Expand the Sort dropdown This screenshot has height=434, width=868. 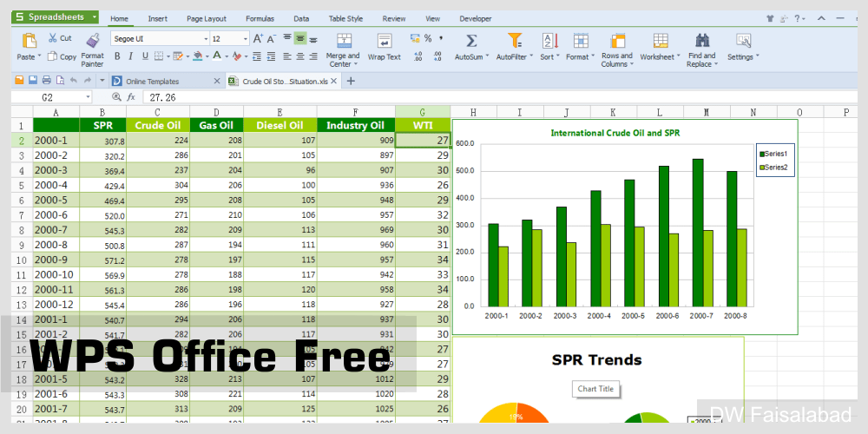(558, 56)
